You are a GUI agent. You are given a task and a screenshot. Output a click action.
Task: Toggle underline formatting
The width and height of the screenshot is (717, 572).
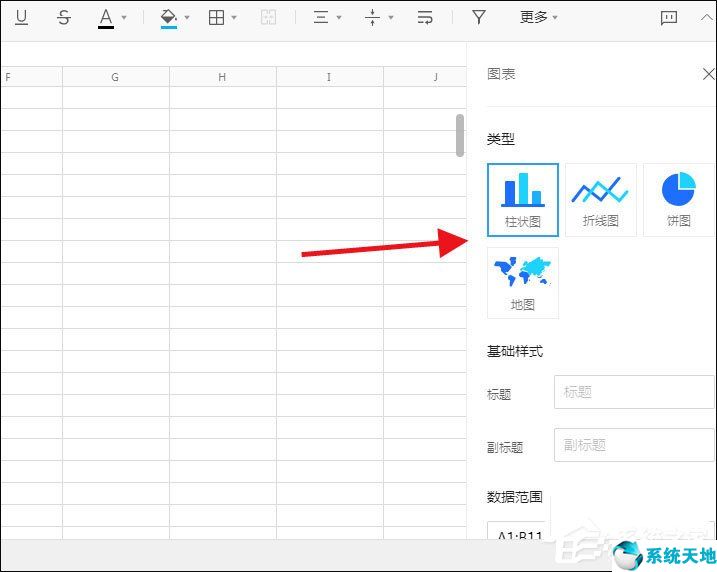pyautogui.click(x=21, y=18)
